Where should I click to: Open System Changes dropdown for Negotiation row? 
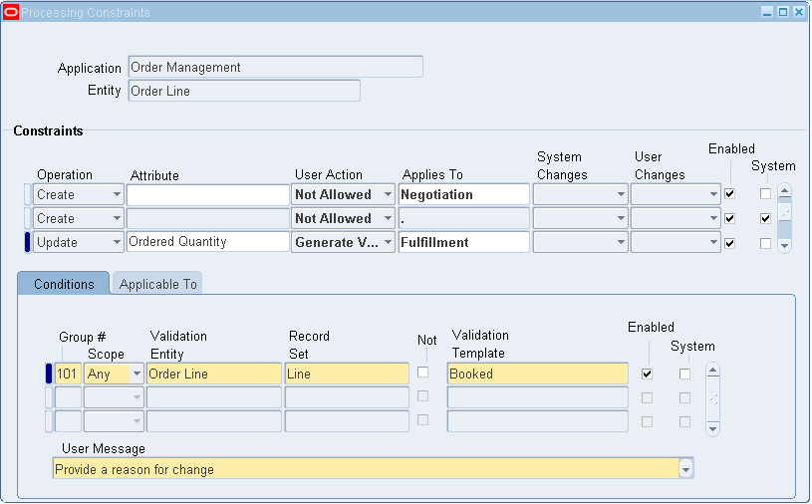click(x=580, y=194)
